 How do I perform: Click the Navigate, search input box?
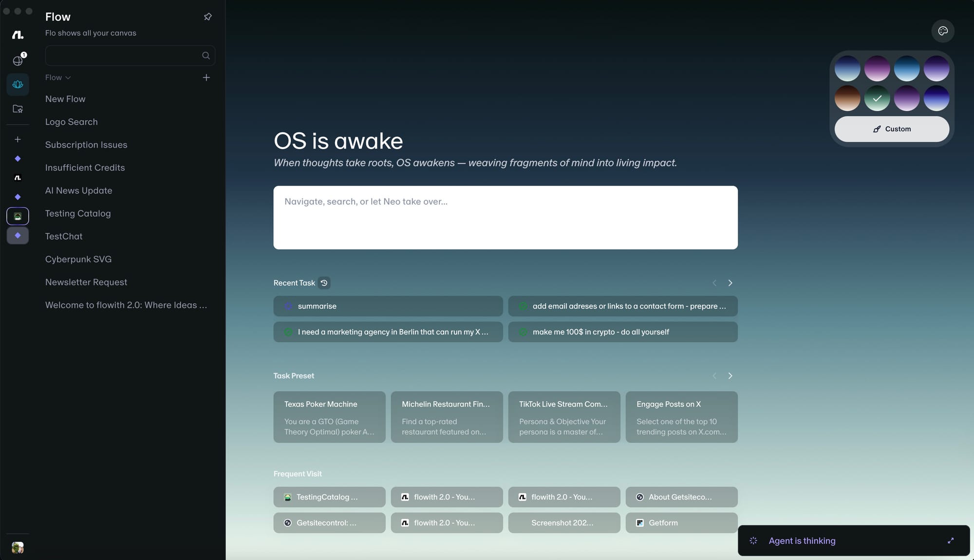click(x=505, y=218)
